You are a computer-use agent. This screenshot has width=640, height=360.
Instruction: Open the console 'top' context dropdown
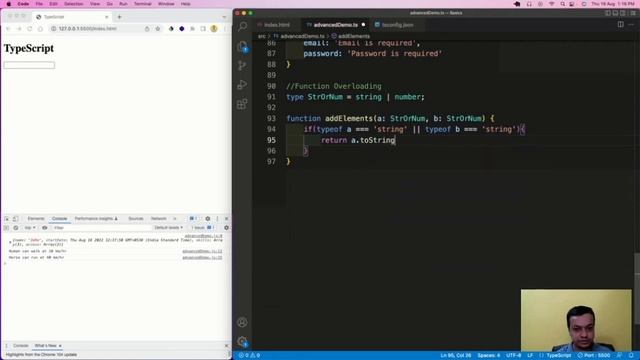coord(30,228)
